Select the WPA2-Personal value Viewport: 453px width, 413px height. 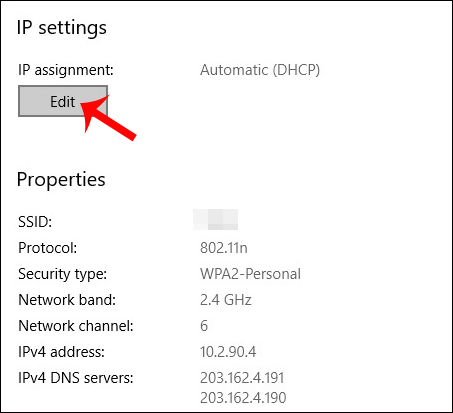coord(250,274)
